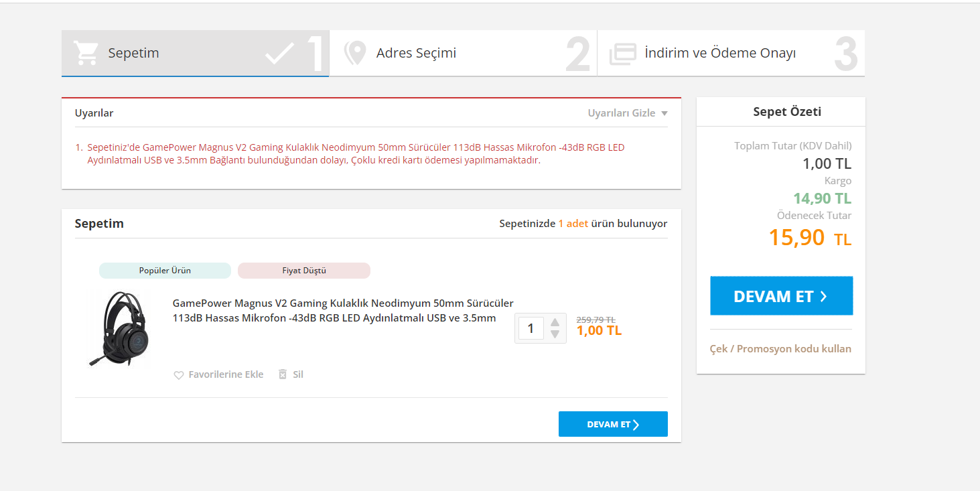Go to İndirim ve Ödeme Onayı tab
This screenshot has width=980, height=491.
pos(720,53)
